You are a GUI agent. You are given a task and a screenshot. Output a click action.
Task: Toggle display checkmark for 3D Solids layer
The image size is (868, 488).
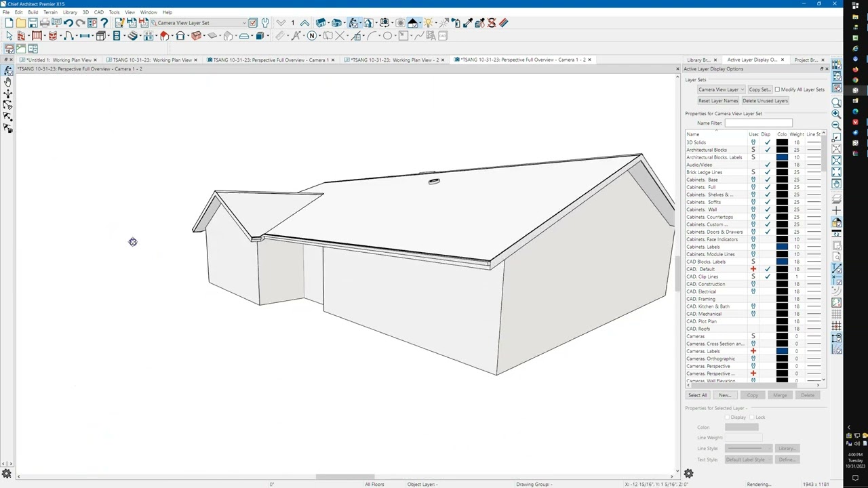click(x=767, y=142)
